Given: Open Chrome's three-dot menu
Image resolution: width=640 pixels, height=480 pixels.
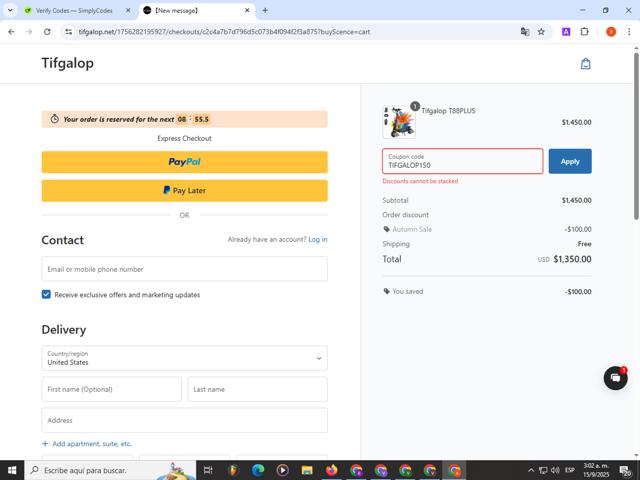Looking at the screenshot, I should (629, 32).
